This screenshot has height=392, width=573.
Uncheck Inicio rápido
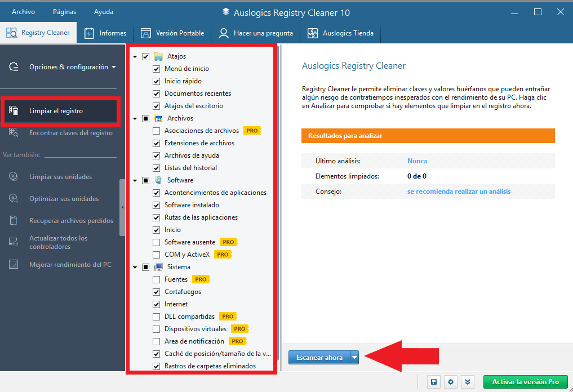coord(157,81)
